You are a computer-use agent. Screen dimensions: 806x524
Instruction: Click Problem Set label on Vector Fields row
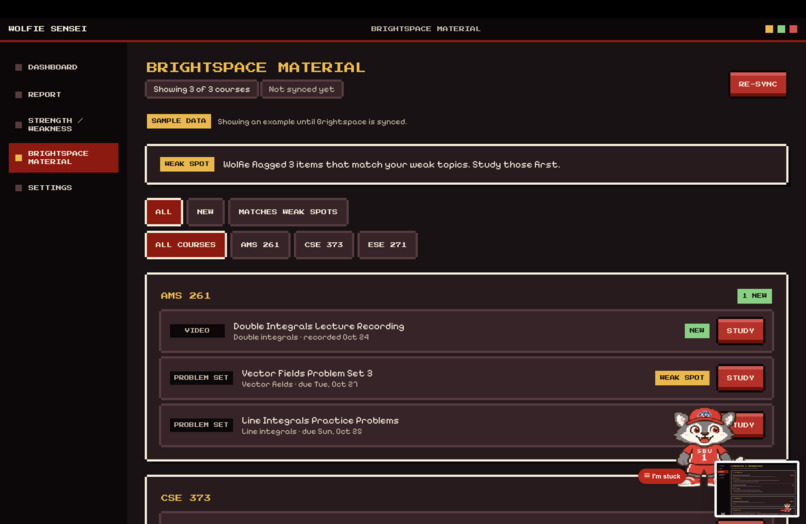(201, 378)
